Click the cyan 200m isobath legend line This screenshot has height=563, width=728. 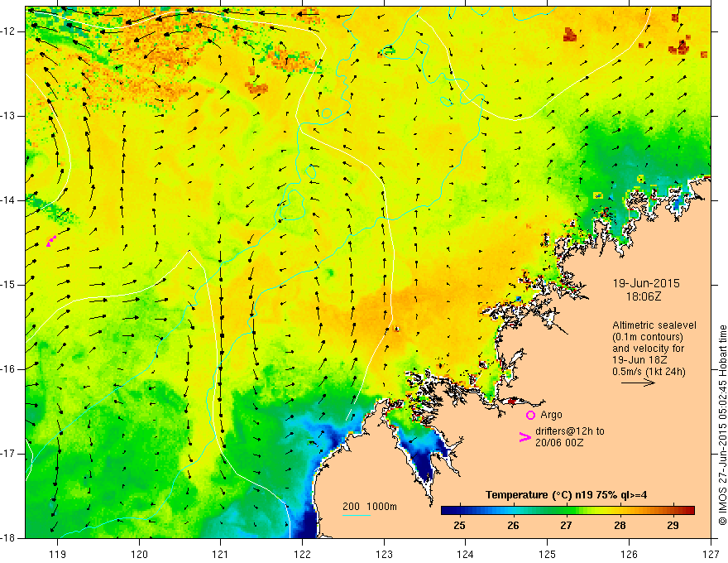pos(356,515)
